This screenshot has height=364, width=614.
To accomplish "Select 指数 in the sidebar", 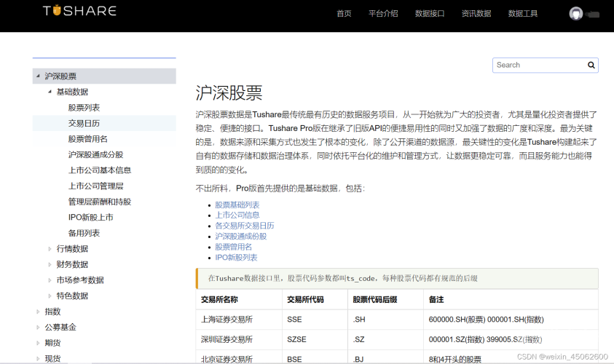I will (x=52, y=312).
